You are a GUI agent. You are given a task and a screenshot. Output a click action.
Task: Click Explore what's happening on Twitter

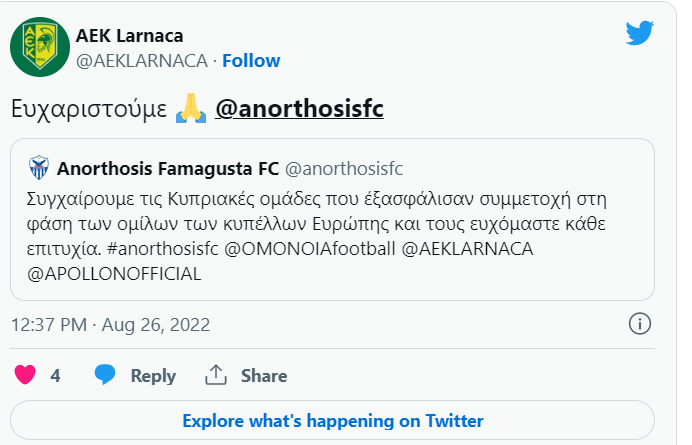point(332,420)
